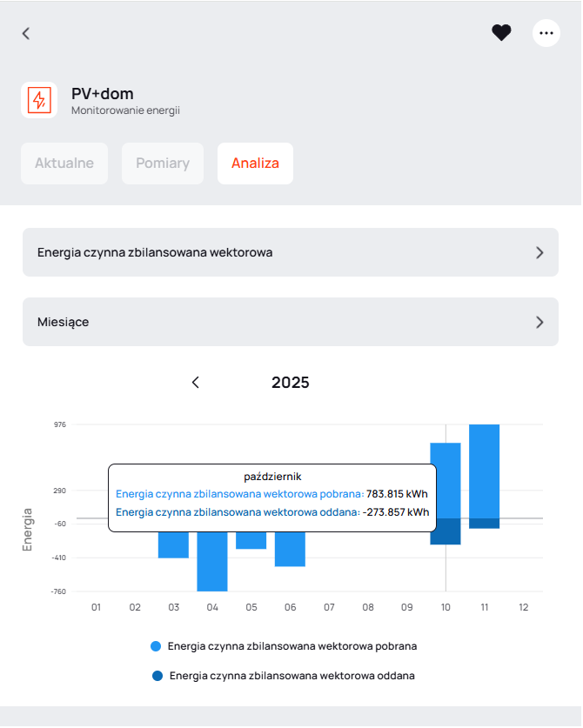Toggle the 'oddana' legend series

coord(291,675)
